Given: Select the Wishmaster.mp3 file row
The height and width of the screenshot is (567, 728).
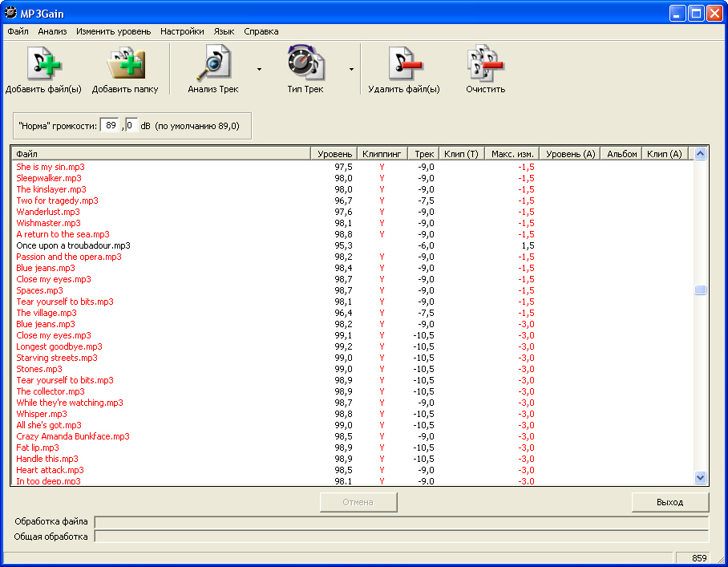Looking at the screenshot, I should pos(48,223).
